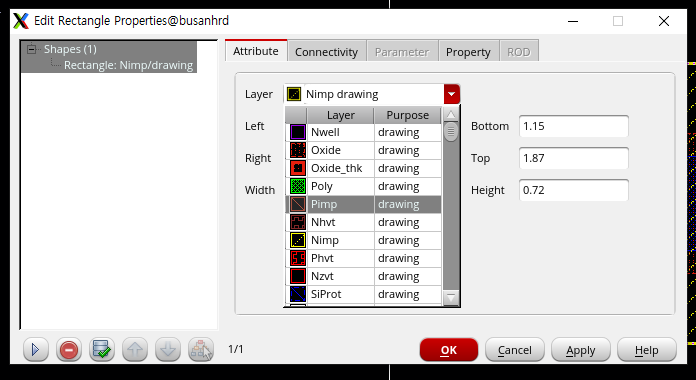Click the Help button
The width and height of the screenshot is (696, 380).
click(647, 350)
